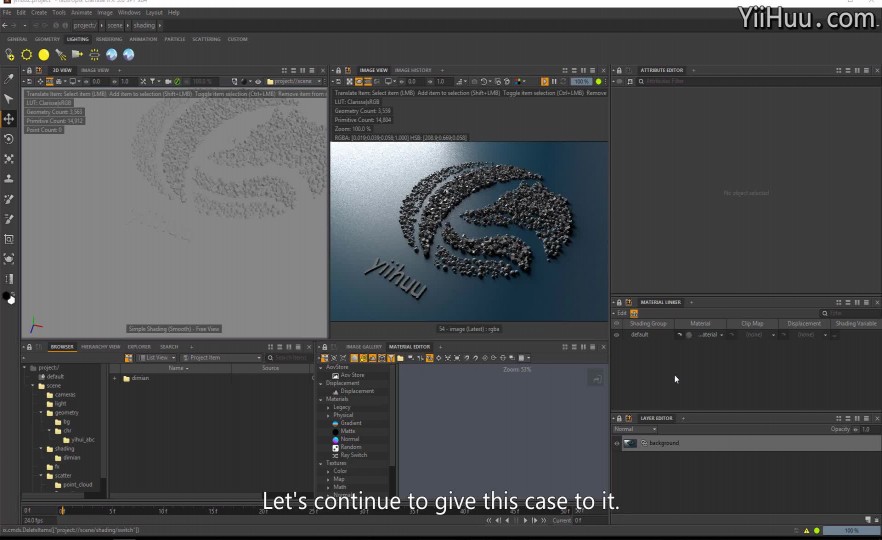
Task: Collapse the geometry folder in tree
Action: (41, 413)
